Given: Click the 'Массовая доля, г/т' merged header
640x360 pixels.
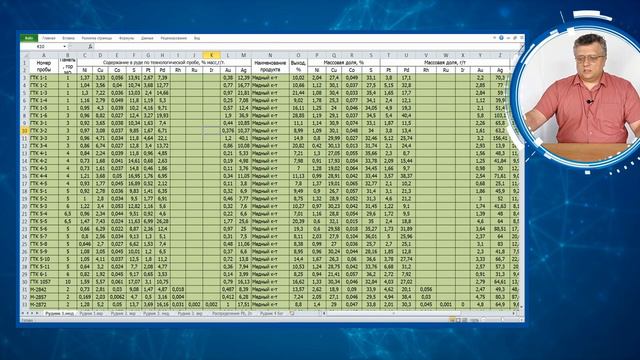Looking at the screenshot, I should (x=445, y=62).
